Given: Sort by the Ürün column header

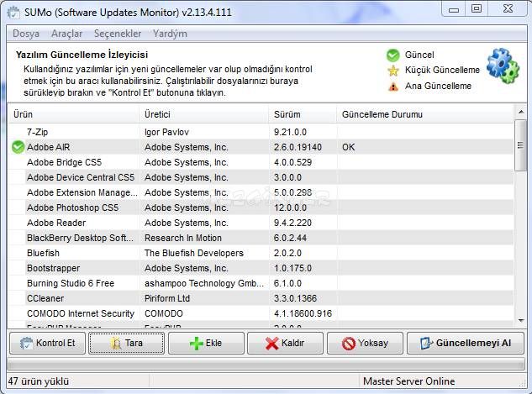Looking at the screenshot, I should point(73,114).
